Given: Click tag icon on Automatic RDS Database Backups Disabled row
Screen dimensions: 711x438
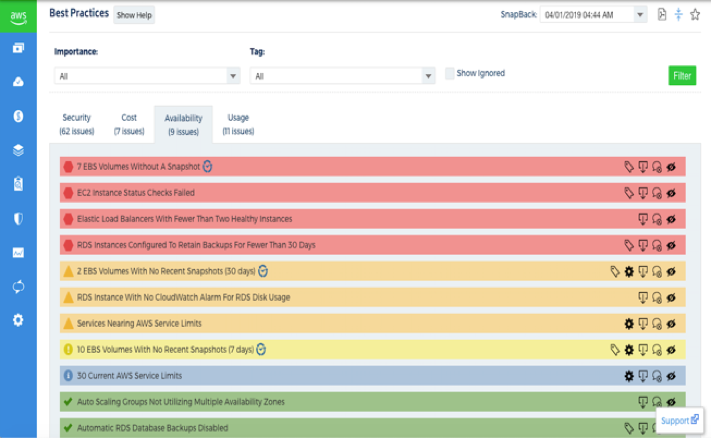Looking at the screenshot, I should 629,428.
